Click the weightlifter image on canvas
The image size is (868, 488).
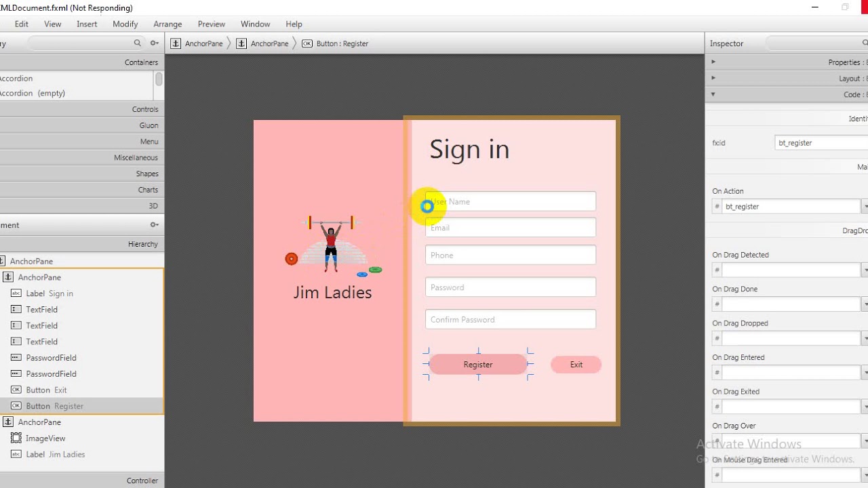[332, 245]
